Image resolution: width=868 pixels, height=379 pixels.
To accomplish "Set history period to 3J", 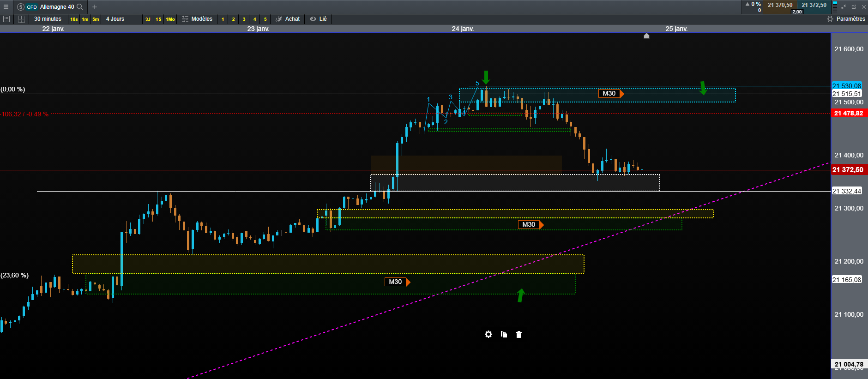I will click(148, 19).
